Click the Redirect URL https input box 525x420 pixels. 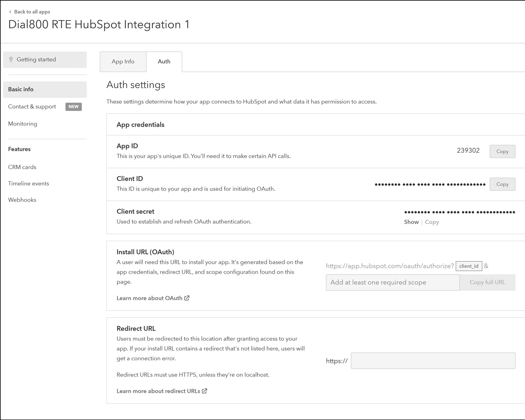pos(432,361)
